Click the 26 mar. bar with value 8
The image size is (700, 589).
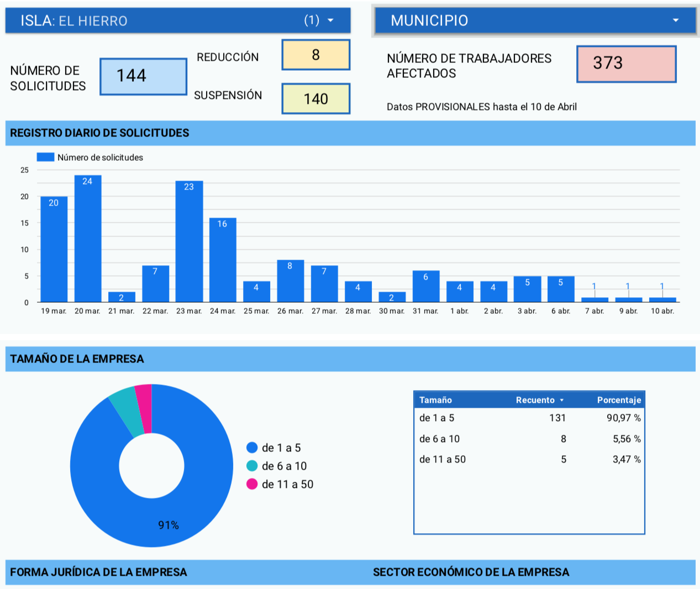[290, 281]
